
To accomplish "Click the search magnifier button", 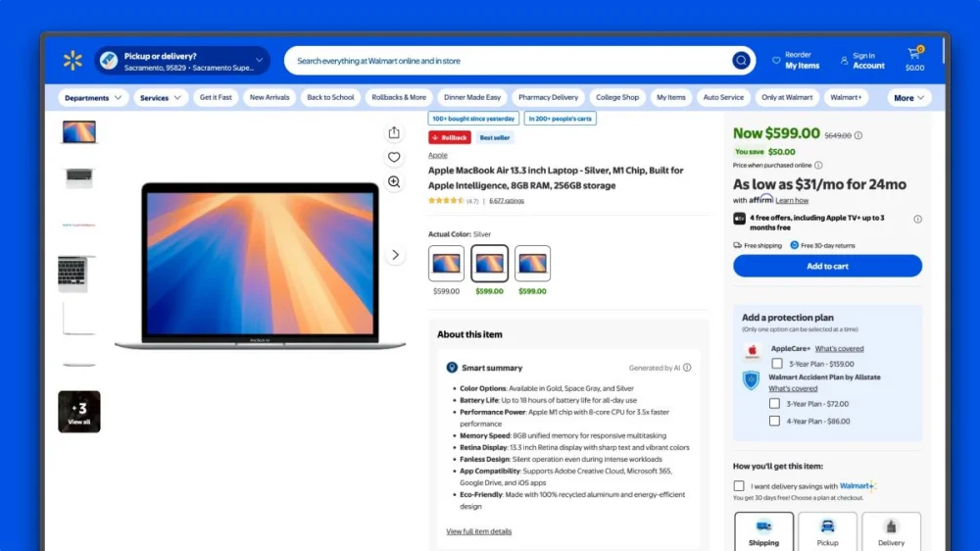I will tap(741, 61).
